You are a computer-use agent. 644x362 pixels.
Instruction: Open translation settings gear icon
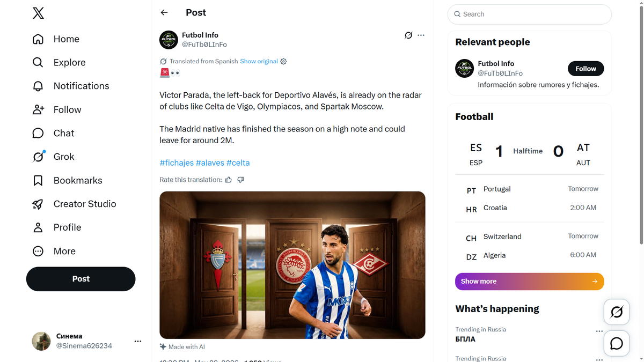coord(283,61)
